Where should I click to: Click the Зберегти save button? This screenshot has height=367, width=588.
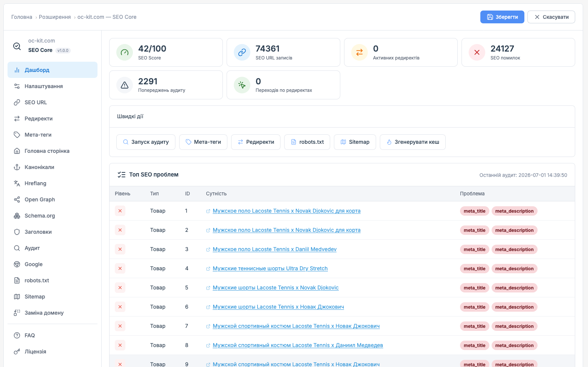pyautogui.click(x=502, y=17)
